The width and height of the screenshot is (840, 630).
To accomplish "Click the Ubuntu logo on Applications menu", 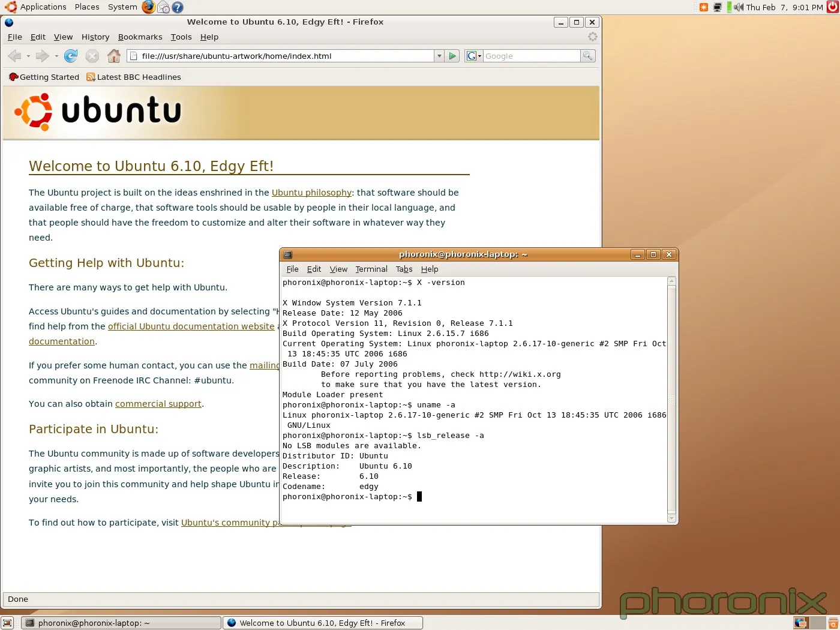I will pyautogui.click(x=11, y=7).
